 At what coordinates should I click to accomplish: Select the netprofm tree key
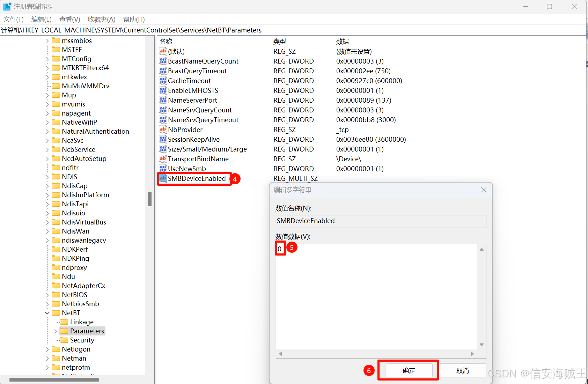pos(76,367)
